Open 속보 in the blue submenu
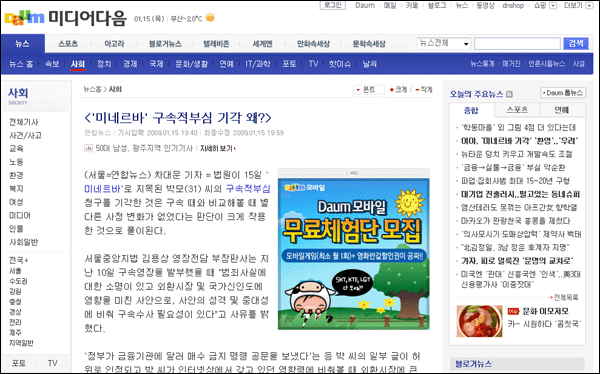The height and width of the screenshot is (374, 600). tap(52, 64)
